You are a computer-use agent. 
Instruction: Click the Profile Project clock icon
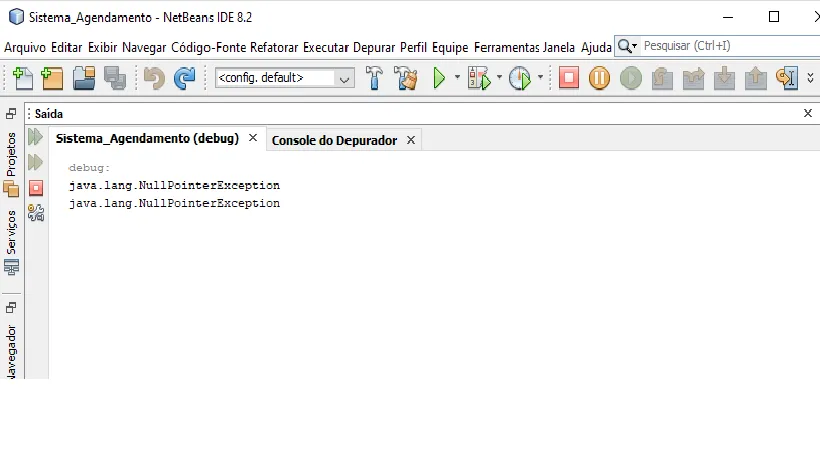click(520, 78)
